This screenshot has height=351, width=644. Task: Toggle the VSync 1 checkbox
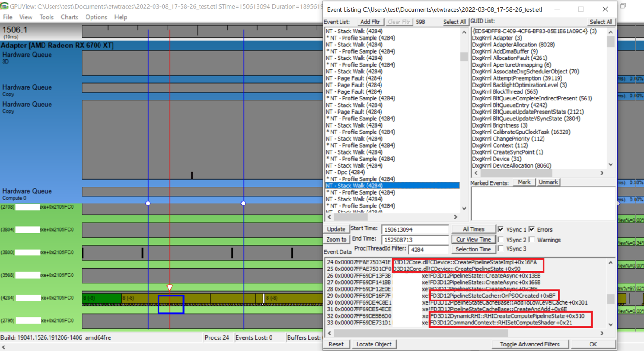[501, 229]
